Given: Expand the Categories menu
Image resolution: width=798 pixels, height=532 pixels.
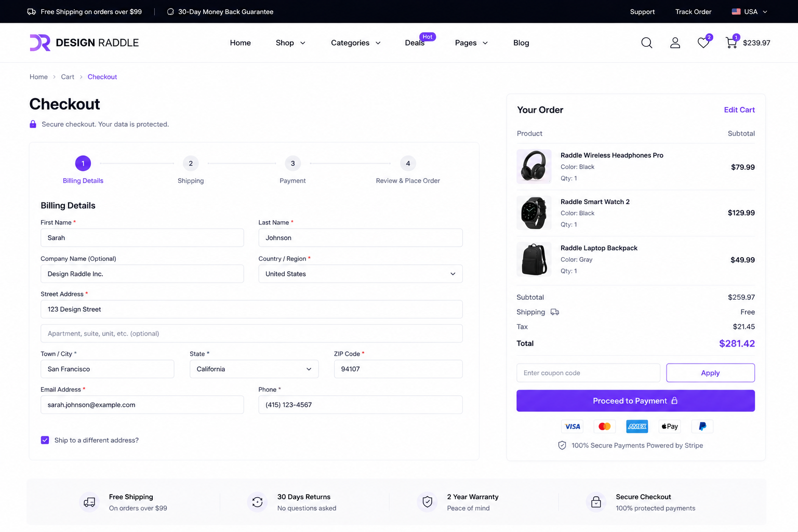Looking at the screenshot, I should 356,43.
